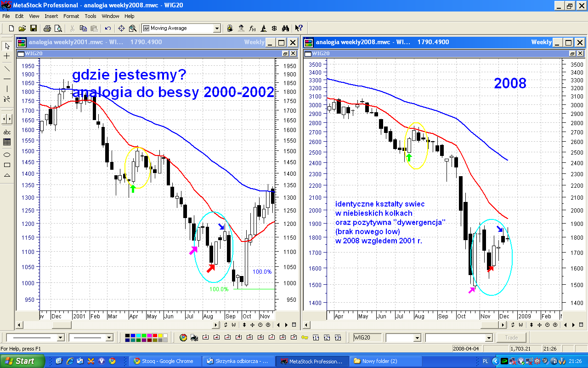The height and width of the screenshot is (368, 588).
Task: Select the crosshair plus tool in side palette
Action: pos(7,56)
